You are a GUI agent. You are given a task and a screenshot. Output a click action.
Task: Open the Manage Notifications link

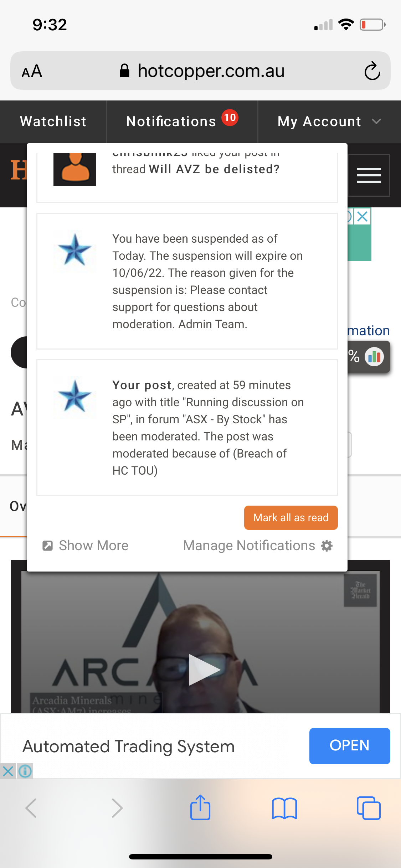coord(249,546)
